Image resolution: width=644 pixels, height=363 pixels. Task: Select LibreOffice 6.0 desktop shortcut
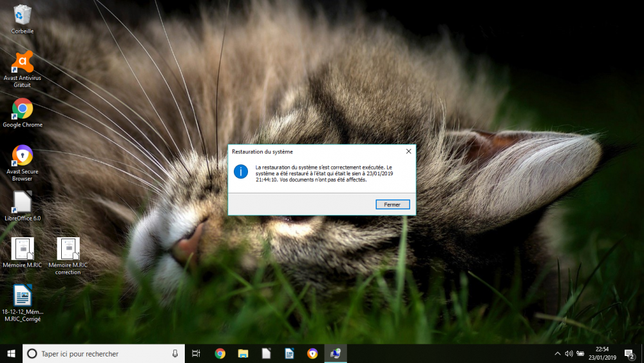(22, 206)
